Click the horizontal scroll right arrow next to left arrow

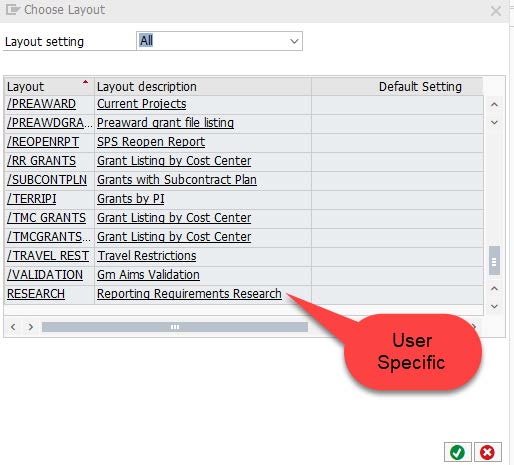click(31, 327)
